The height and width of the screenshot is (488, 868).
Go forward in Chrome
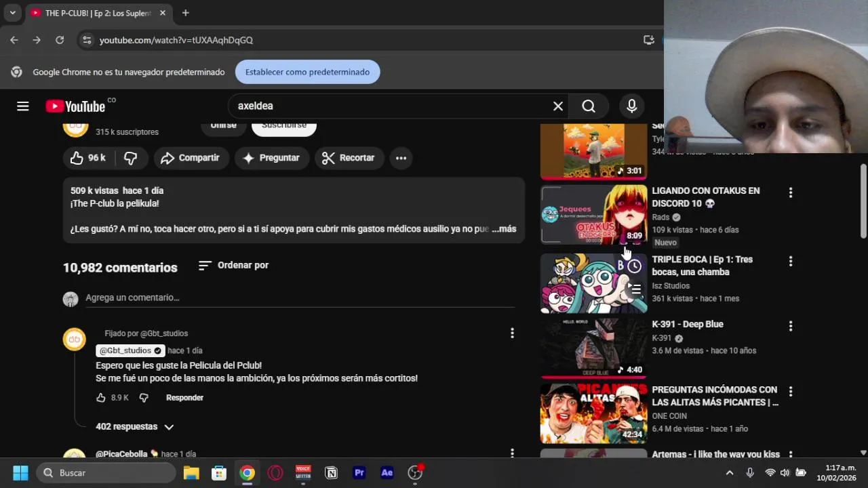(37, 40)
